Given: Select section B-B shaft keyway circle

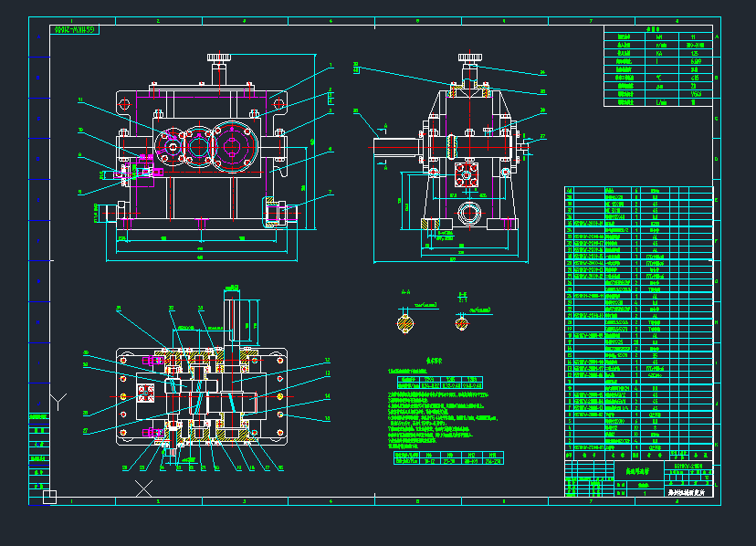Looking at the screenshot, I should point(463,321).
